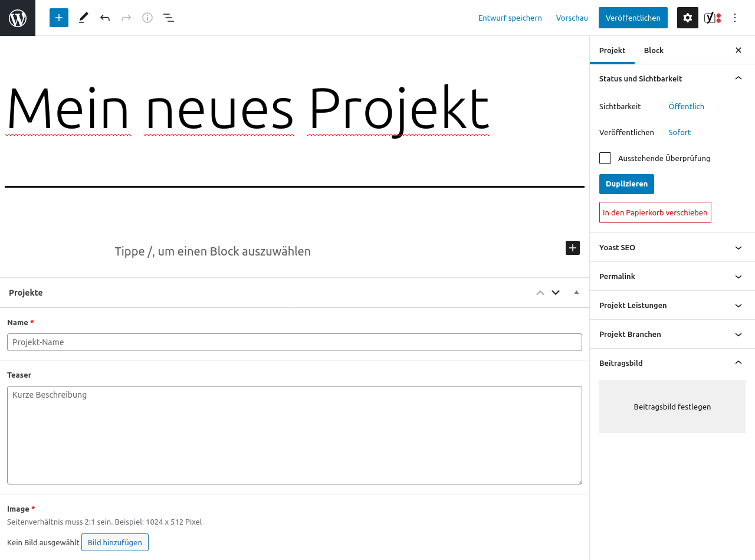This screenshot has width=755, height=560.
Task: Select the pencil Tools icon
Action: (x=84, y=18)
